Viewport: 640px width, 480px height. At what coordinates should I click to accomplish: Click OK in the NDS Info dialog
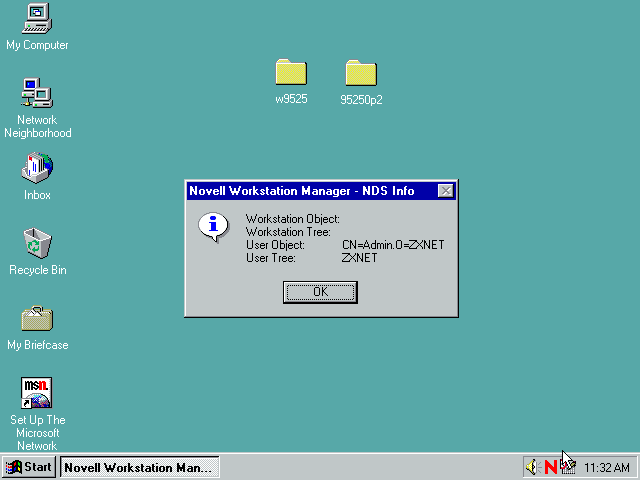coord(320,292)
